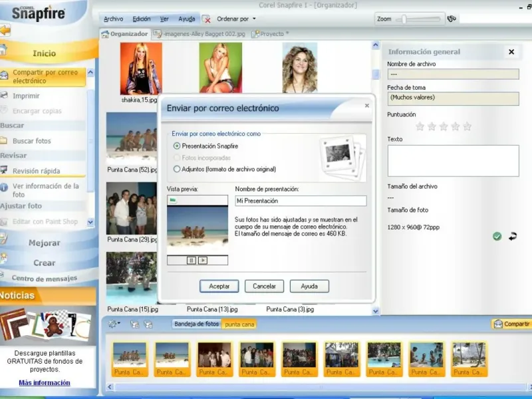
Task: Choose Adjuntos (formato de archivo original) option
Action: coord(176,170)
